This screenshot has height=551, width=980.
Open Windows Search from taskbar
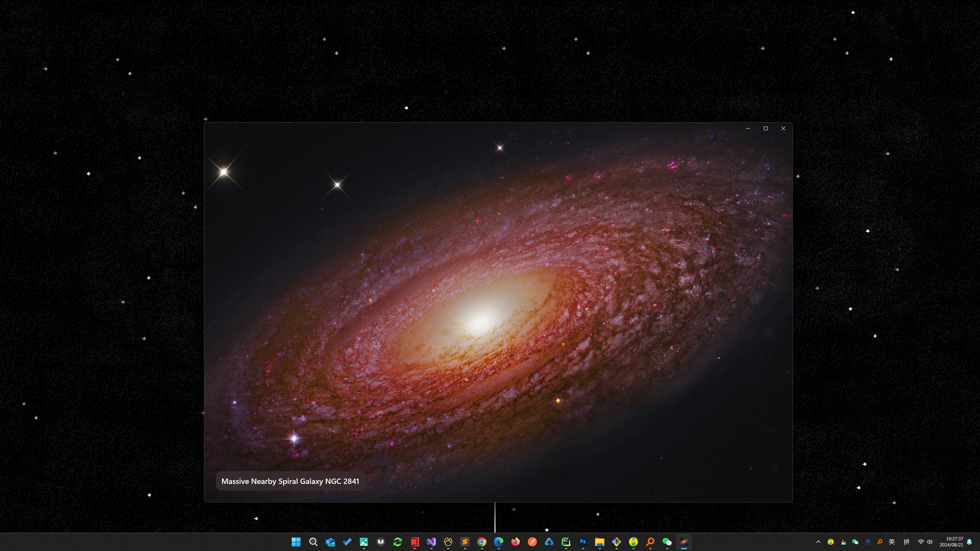tap(313, 542)
